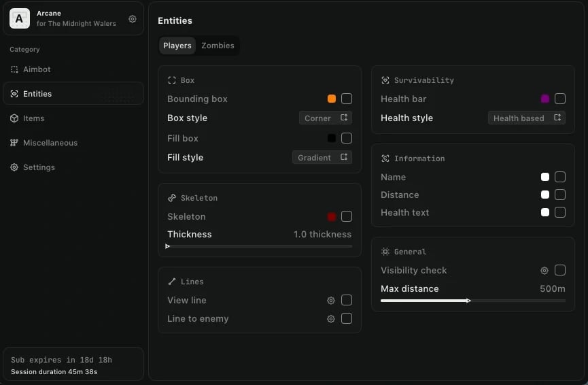This screenshot has height=385, width=588.
Task: Click the Miscellaneous icon in sidebar
Action: [x=14, y=143]
